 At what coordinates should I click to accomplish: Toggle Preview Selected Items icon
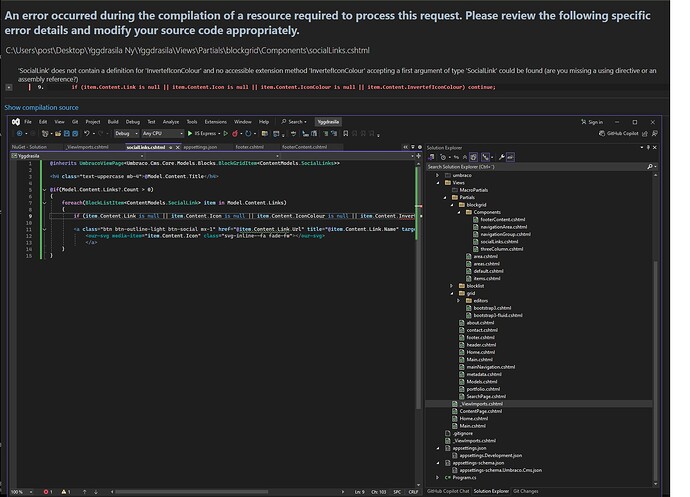(x=510, y=157)
